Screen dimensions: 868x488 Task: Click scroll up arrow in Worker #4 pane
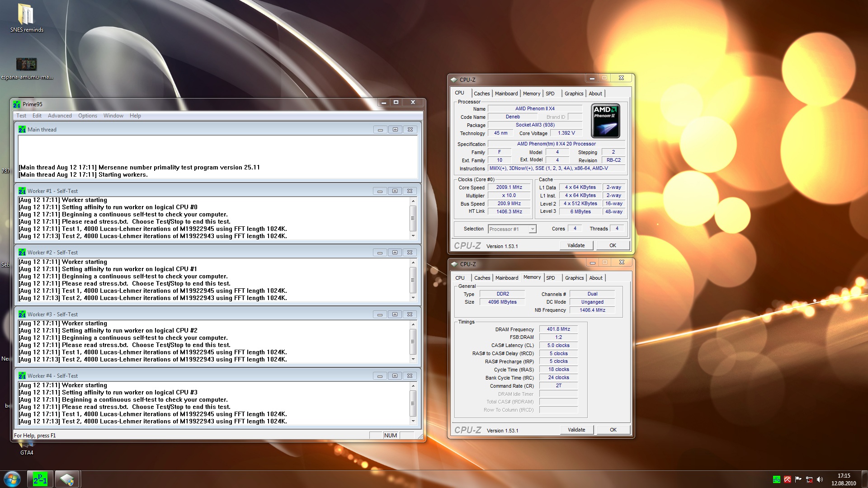point(413,385)
